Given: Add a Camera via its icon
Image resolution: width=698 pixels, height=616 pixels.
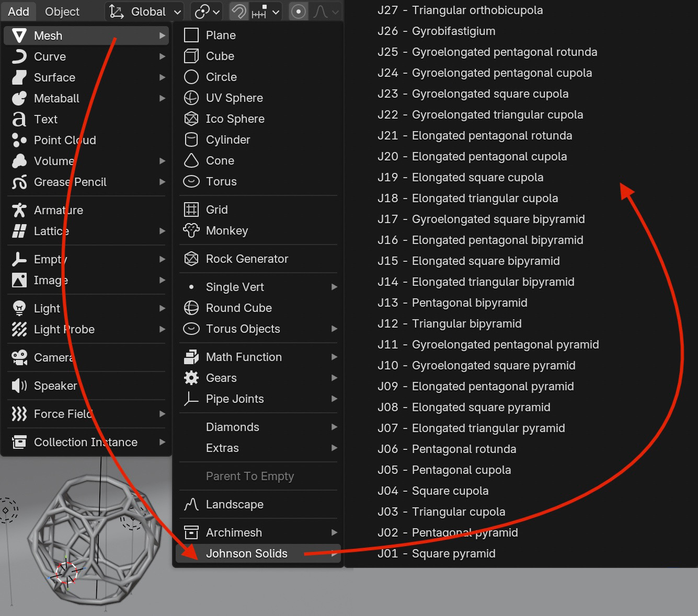Looking at the screenshot, I should (19, 357).
